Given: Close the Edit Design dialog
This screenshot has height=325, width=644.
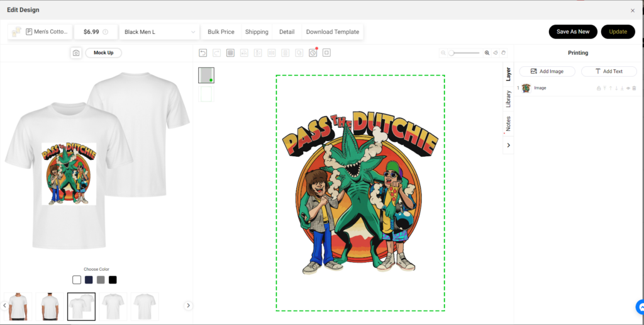Looking at the screenshot, I should point(633,11).
